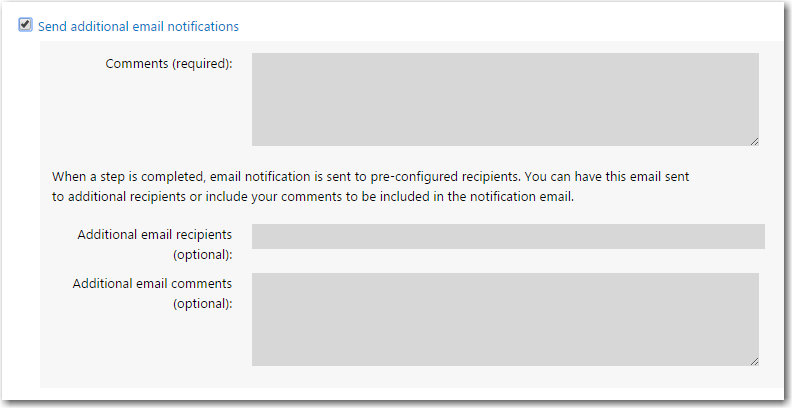Click inside the Comments (required) text area
The width and height of the screenshot is (792, 408).
(505, 99)
